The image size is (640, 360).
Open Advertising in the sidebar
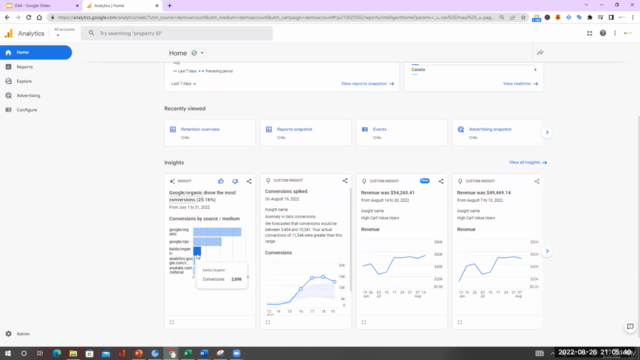point(28,96)
